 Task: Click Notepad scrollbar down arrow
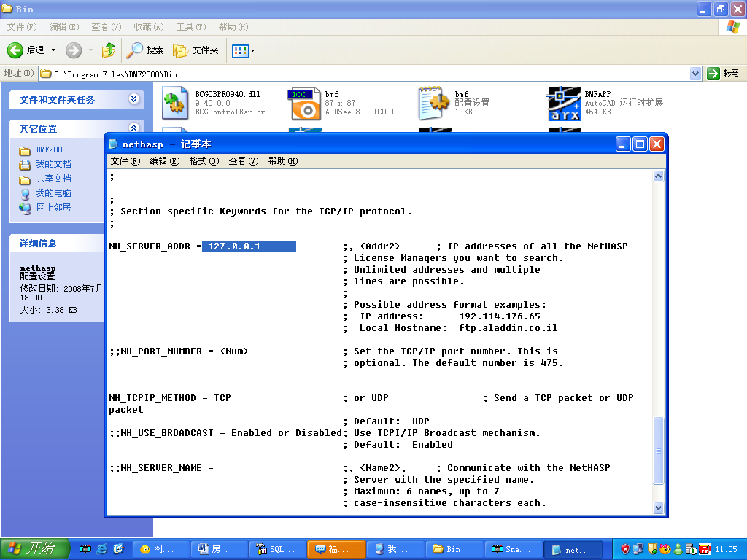658,507
